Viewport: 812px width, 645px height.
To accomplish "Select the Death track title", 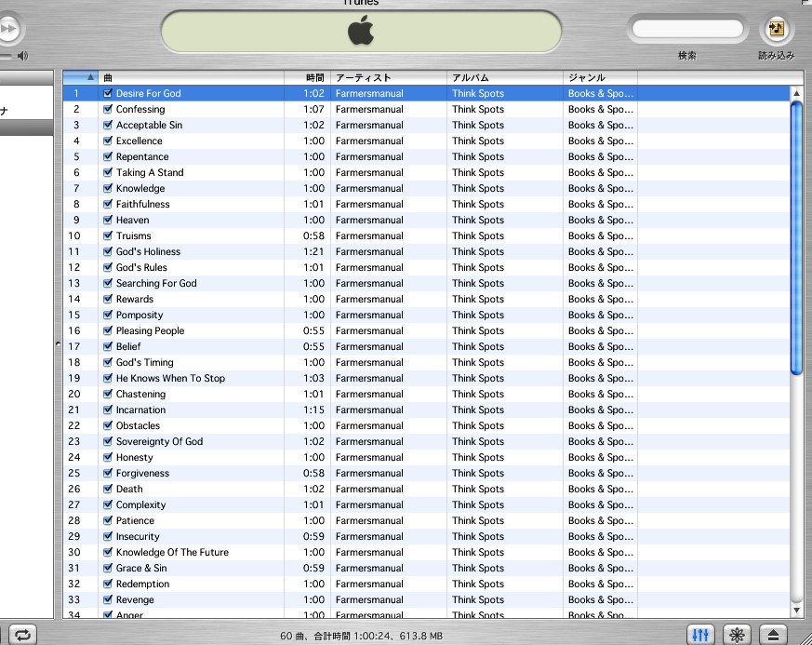I will pos(129,489).
